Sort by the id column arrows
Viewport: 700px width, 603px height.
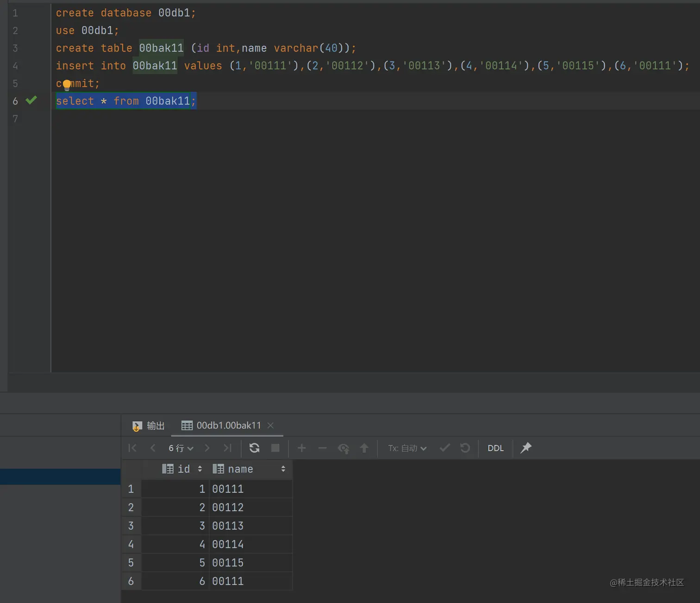point(200,469)
